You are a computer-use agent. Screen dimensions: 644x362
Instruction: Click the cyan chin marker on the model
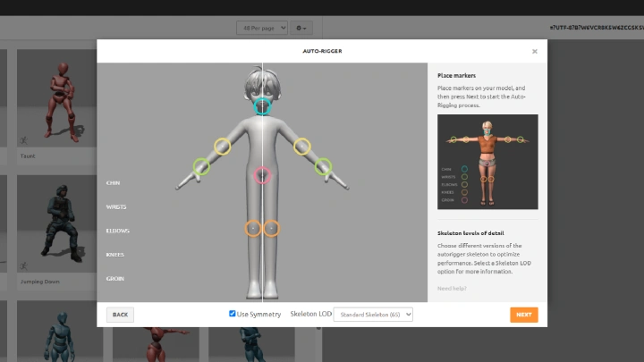pos(262,107)
